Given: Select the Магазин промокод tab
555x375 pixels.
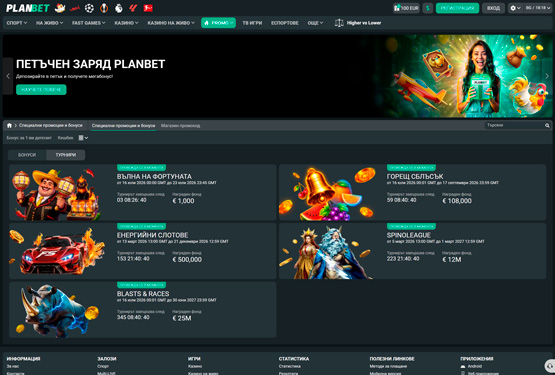Looking at the screenshot, I should point(180,126).
